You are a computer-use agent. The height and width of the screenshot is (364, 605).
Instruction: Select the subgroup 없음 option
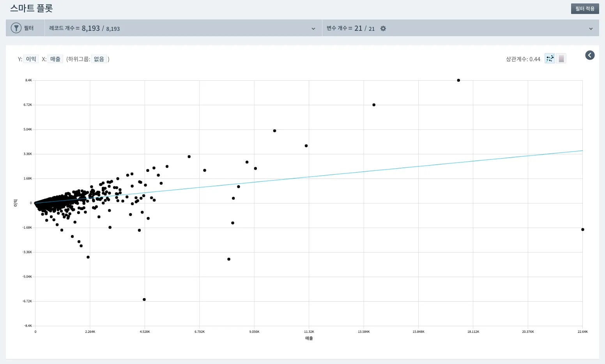tap(99, 59)
